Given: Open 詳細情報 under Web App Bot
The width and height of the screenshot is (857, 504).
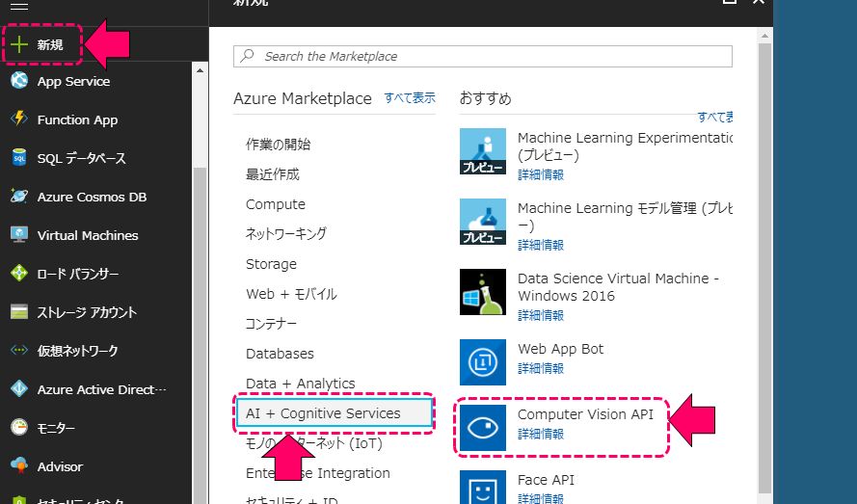Looking at the screenshot, I should coord(541,368).
